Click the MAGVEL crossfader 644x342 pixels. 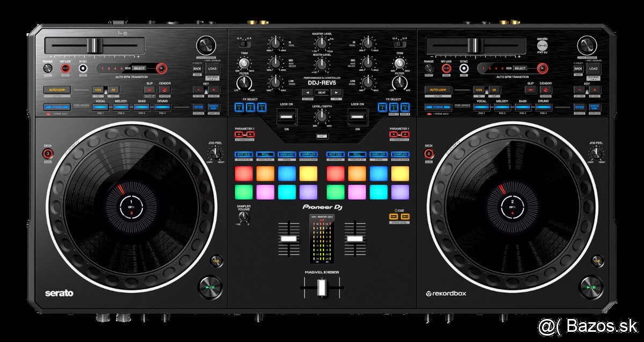click(321, 288)
